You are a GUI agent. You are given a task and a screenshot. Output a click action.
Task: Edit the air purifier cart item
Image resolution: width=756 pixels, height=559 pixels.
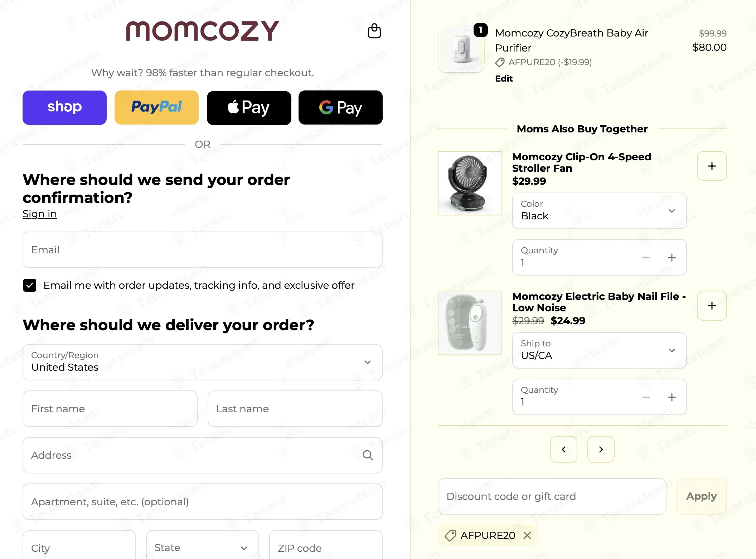[x=504, y=78]
